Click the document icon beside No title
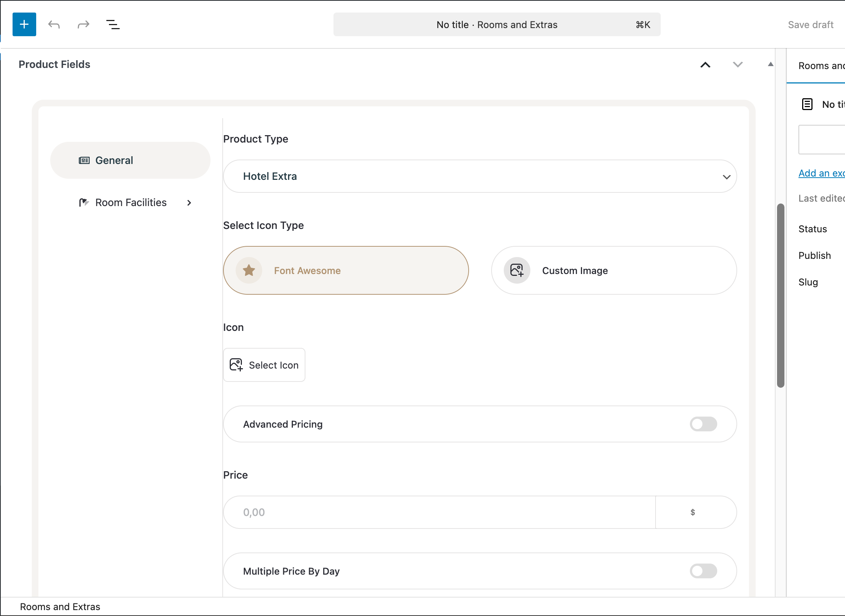The width and height of the screenshot is (845, 616). tap(807, 105)
